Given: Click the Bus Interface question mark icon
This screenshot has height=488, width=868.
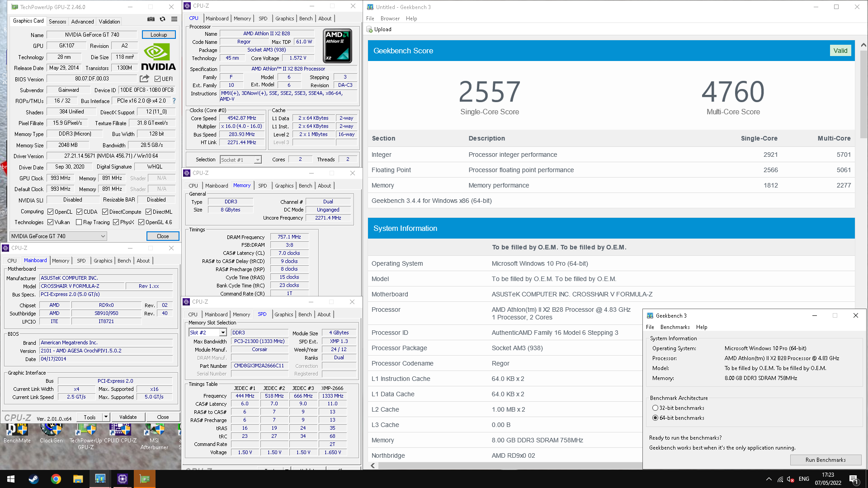Looking at the screenshot, I should [x=174, y=101].
